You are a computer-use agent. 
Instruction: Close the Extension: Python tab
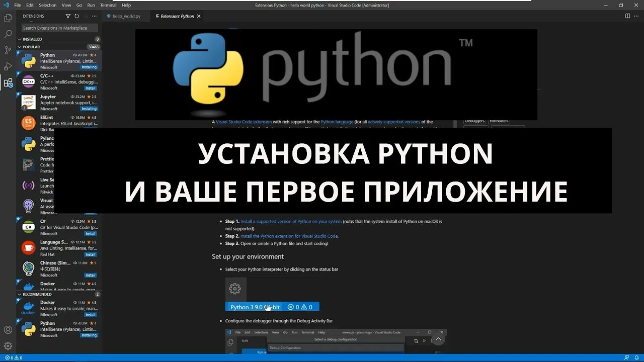pyautogui.click(x=199, y=16)
